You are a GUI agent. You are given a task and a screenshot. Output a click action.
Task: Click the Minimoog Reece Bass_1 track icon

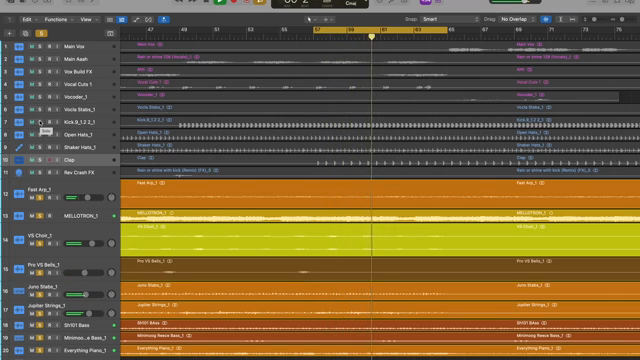click(x=19, y=338)
